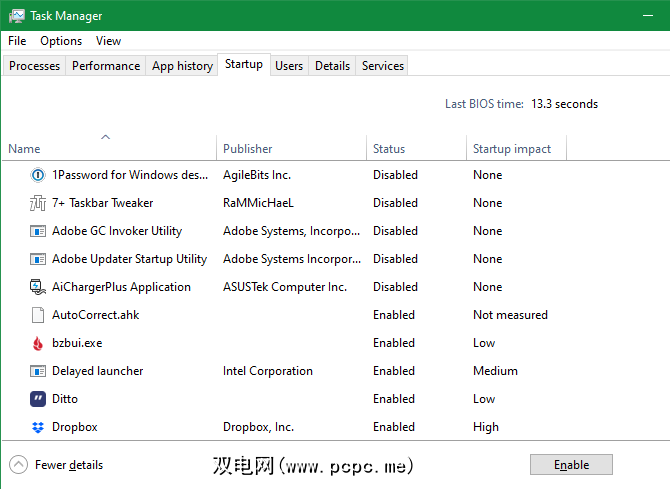
Task: Click the Adobe Updater Startup Utility icon
Action: pyautogui.click(x=38, y=259)
